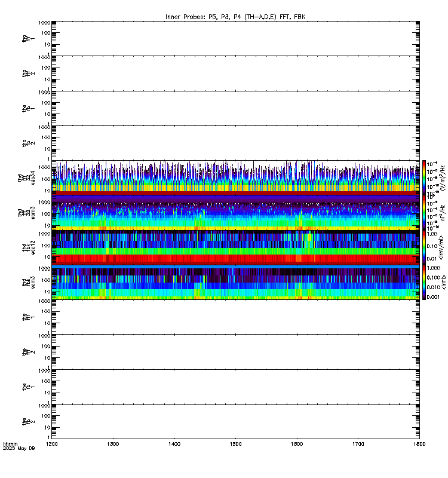This screenshot has width=448, height=478.
Task: Click the '0.100' value on nT color bar
Action: (434, 277)
